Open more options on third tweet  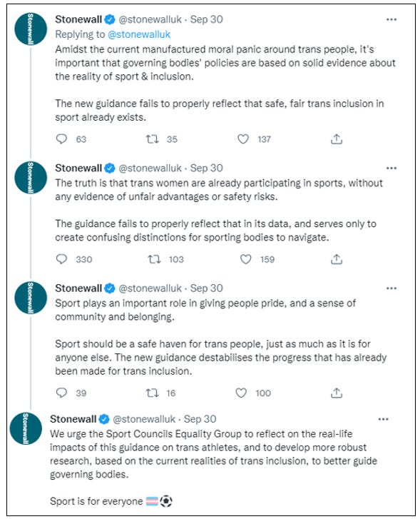point(391,288)
